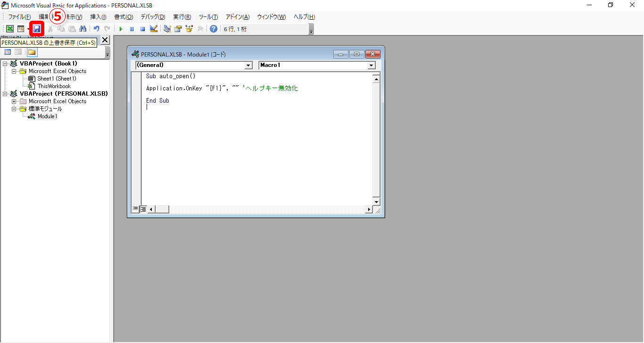644x343 pixels.
Task: Switch to Procedure View in code window
Action: pos(135,209)
